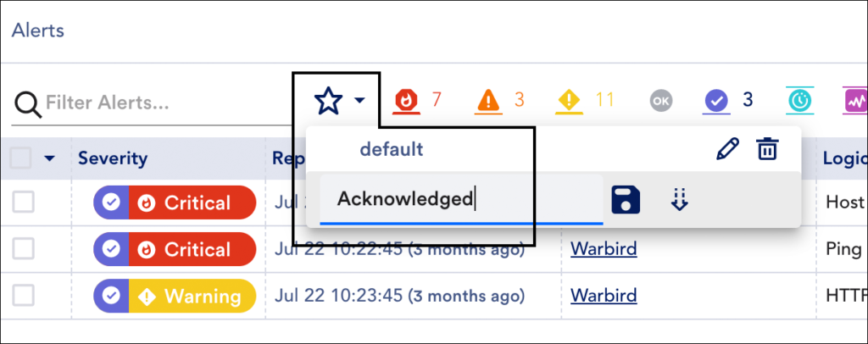Click the star saved-filters icon
868x344 pixels.
pos(329,101)
